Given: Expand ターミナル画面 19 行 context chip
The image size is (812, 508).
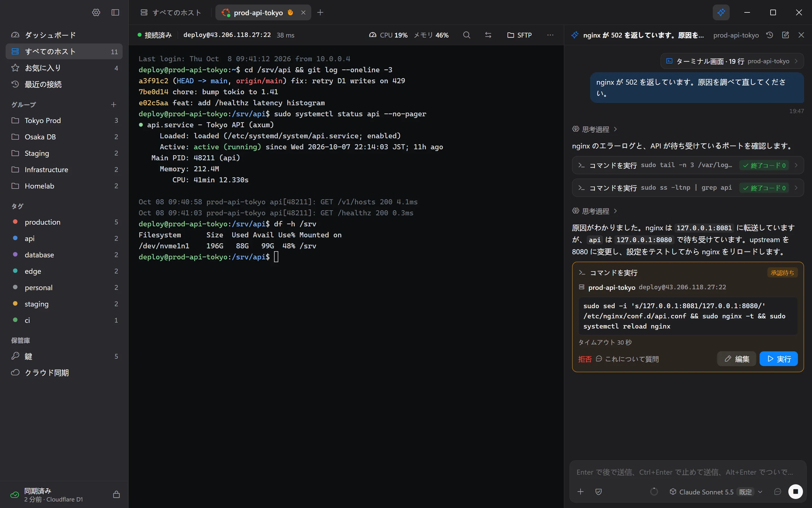Looking at the screenshot, I should [x=732, y=61].
